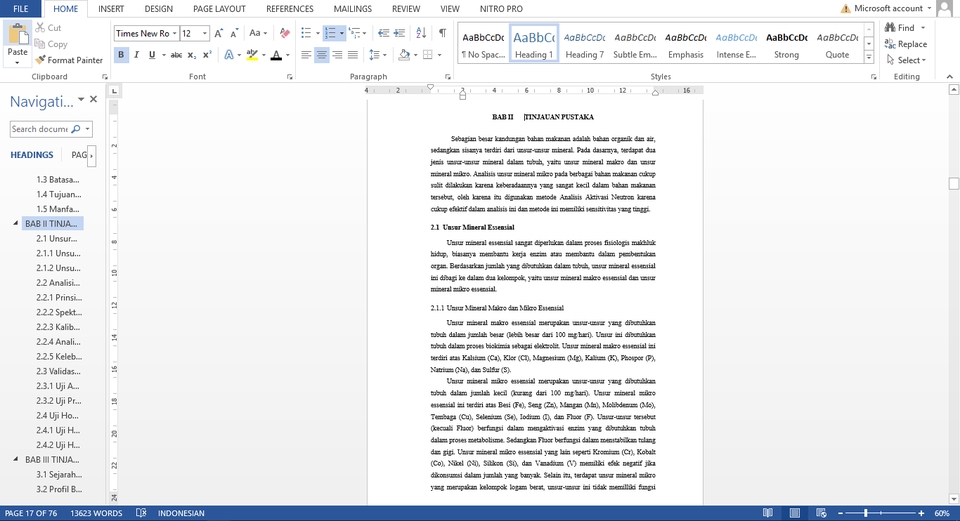This screenshot has height=521, width=960.
Task: Sort the selected paragraphs
Action: [421, 34]
